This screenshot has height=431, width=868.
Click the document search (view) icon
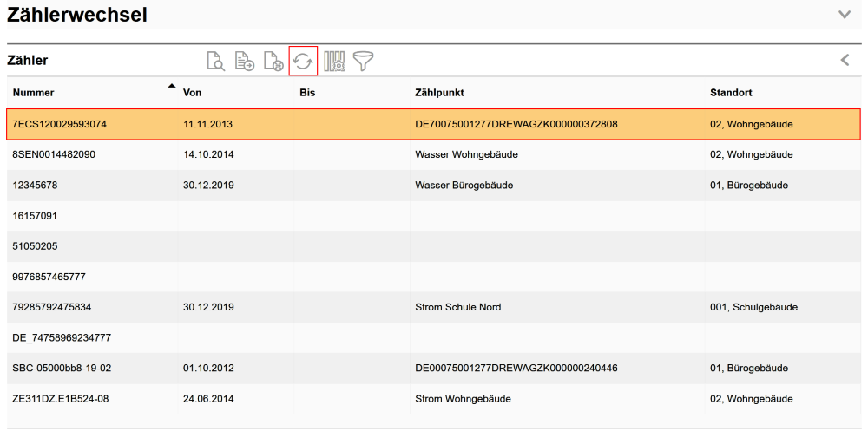pyautogui.click(x=215, y=61)
